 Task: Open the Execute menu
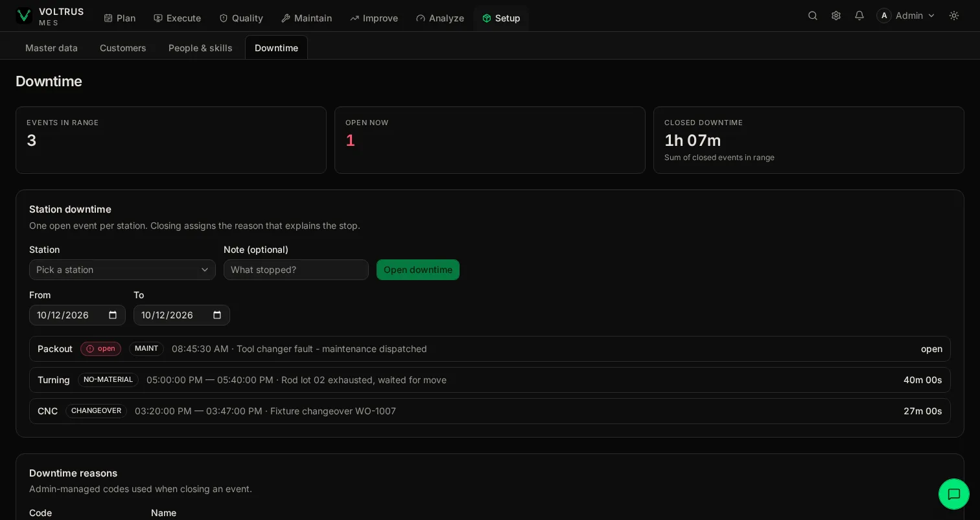(x=178, y=18)
